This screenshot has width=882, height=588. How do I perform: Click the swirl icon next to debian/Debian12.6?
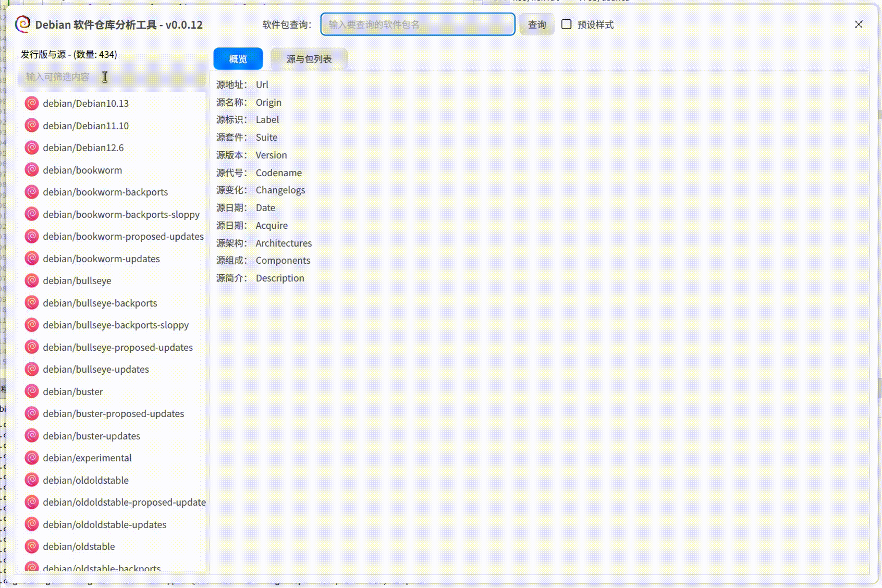tap(32, 148)
